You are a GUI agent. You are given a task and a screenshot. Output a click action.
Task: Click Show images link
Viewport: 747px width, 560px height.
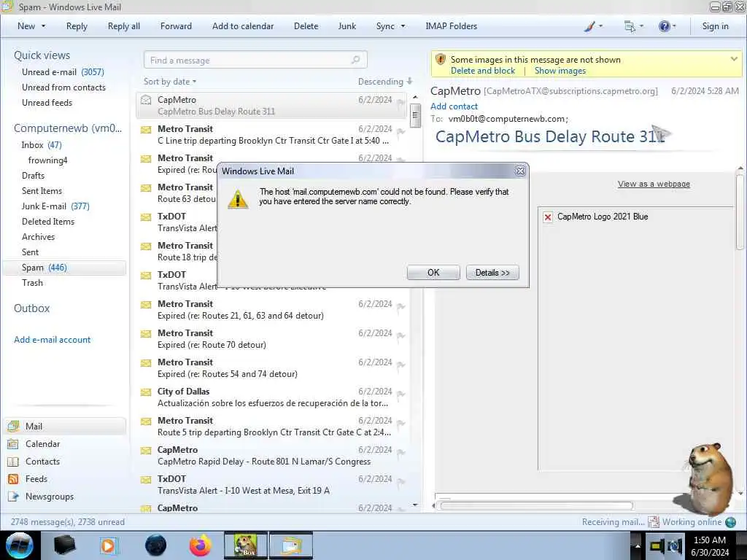click(560, 71)
